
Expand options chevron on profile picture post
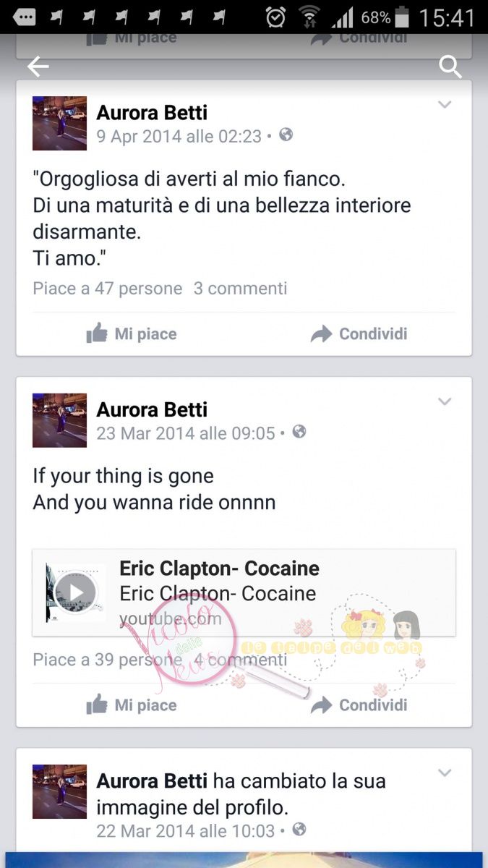[x=445, y=773]
